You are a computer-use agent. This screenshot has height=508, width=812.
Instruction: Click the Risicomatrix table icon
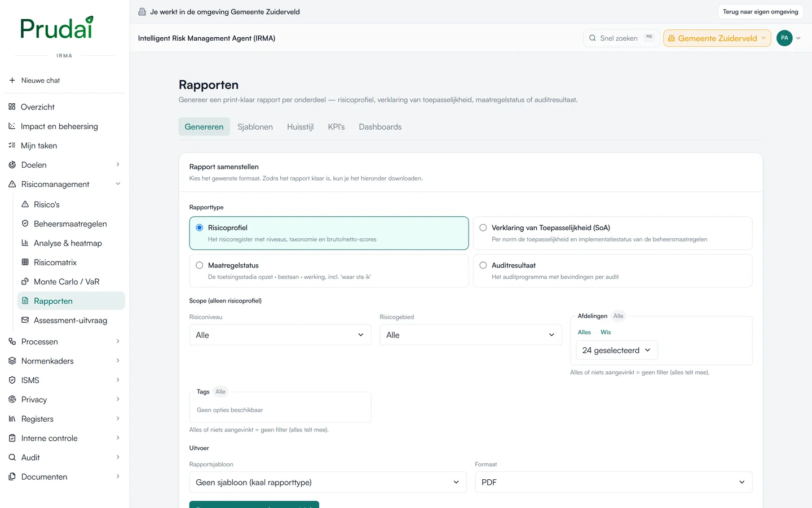click(x=25, y=262)
